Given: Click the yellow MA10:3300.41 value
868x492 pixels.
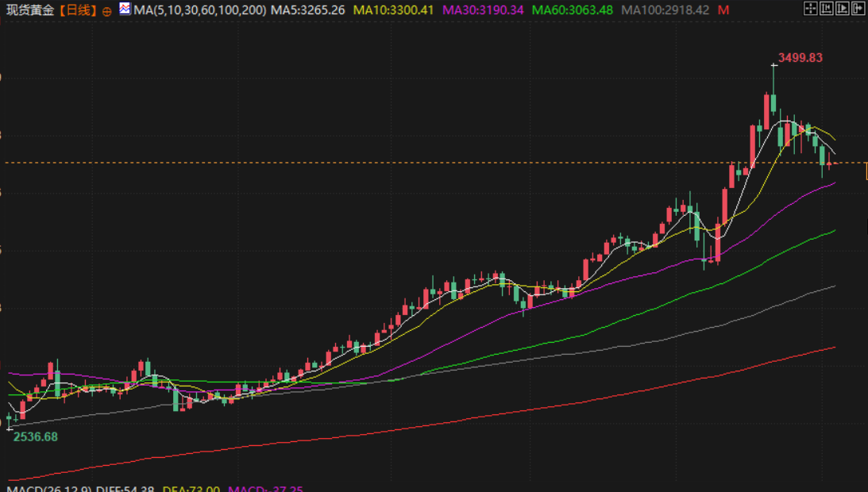Looking at the screenshot, I should (394, 10).
